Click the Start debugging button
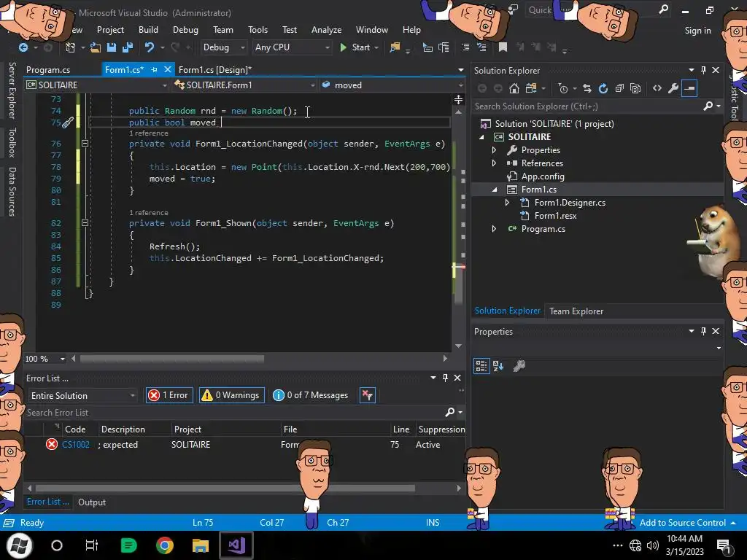The height and width of the screenshot is (560, 747). (x=356, y=47)
